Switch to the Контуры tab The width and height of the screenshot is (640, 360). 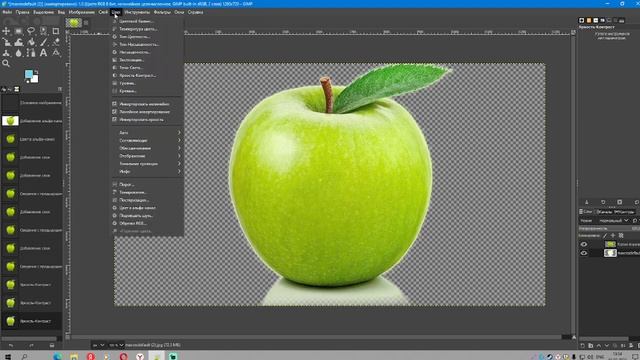point(624,212)
